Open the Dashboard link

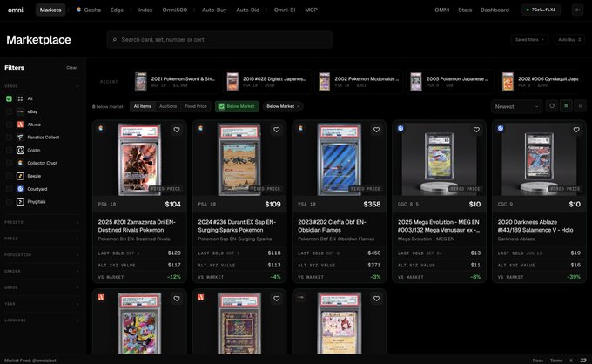pyautogui.click(x=494, y=10)
